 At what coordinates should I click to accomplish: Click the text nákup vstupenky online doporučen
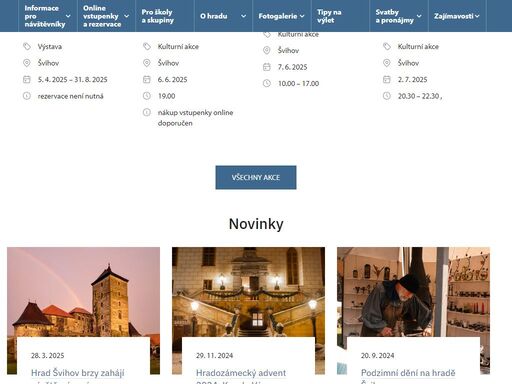195,118
